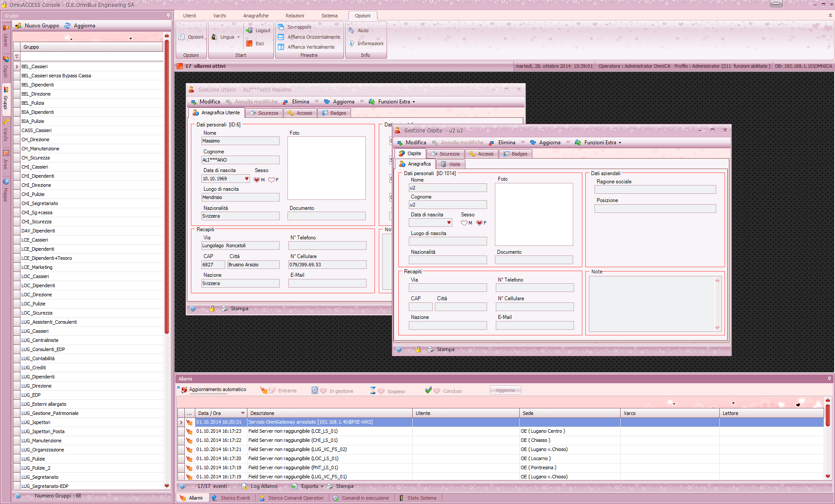Open the Aree sidebar panel
This screenshot has height=504, width=835.
(6, 159)
